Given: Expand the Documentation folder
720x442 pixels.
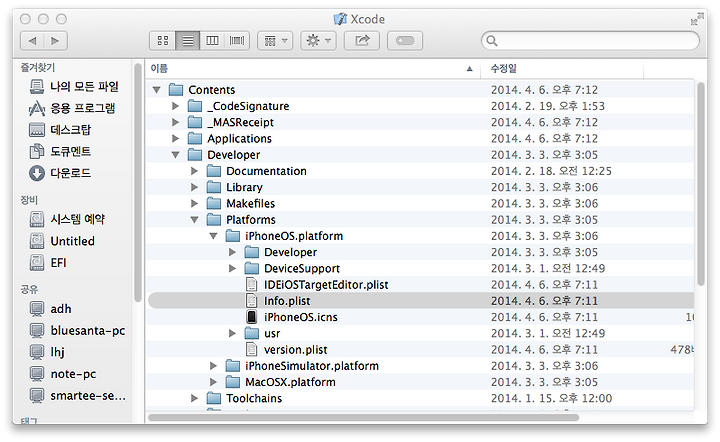Looking at the screenshot, I should point(194,171).
